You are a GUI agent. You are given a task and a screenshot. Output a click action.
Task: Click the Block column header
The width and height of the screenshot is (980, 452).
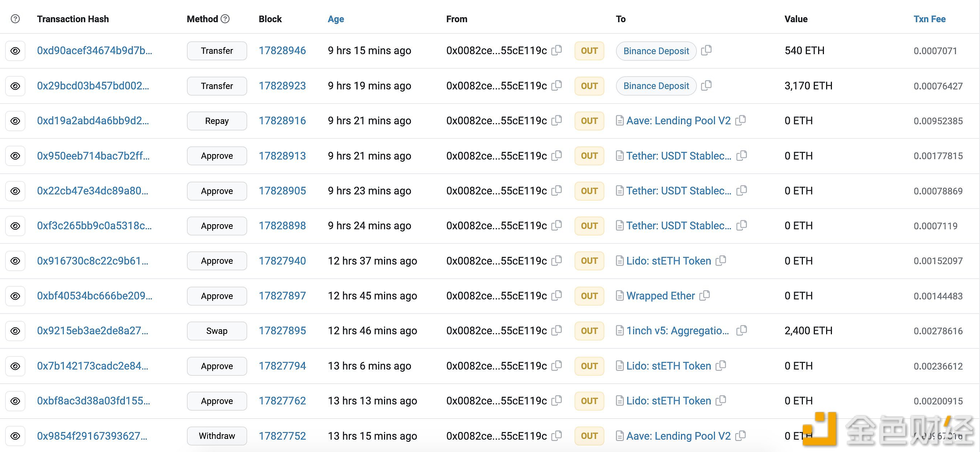tap(270, 19)
